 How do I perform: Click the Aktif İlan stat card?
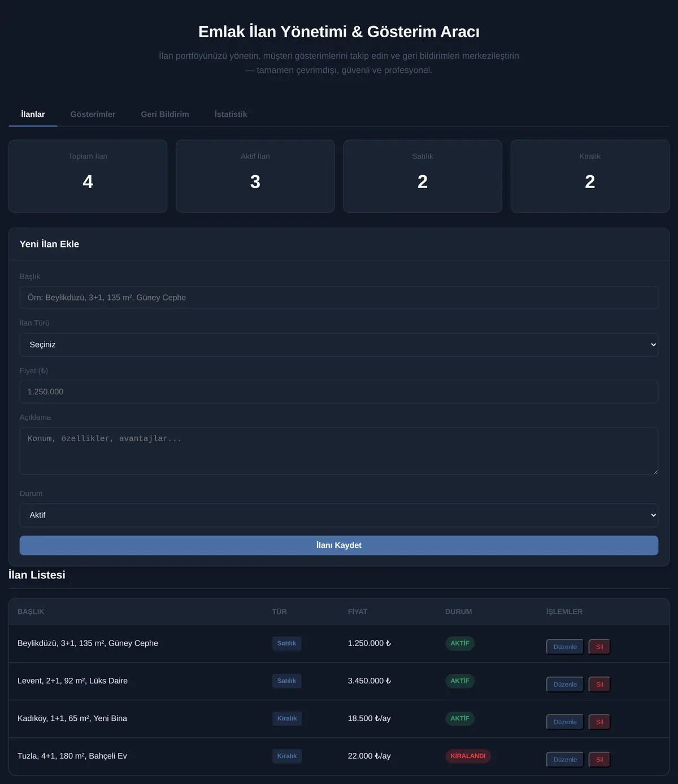[x=255, y=176]
